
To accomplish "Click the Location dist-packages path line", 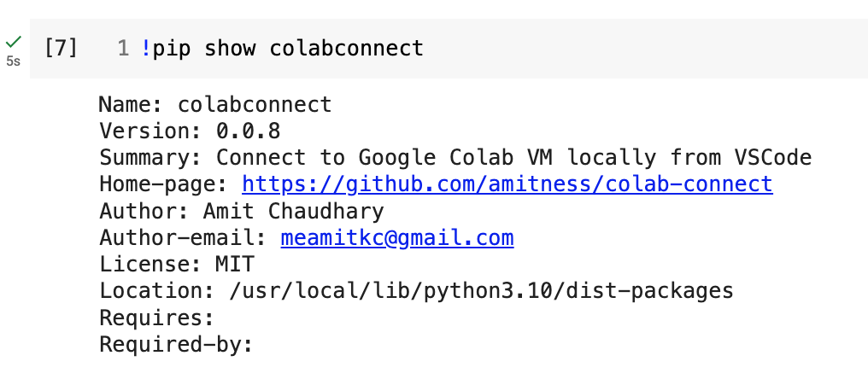I will click(x=416, y=291).
